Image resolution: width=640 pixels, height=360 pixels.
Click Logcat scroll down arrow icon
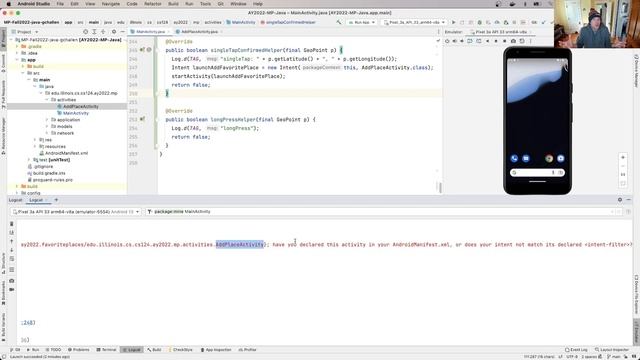12,250
